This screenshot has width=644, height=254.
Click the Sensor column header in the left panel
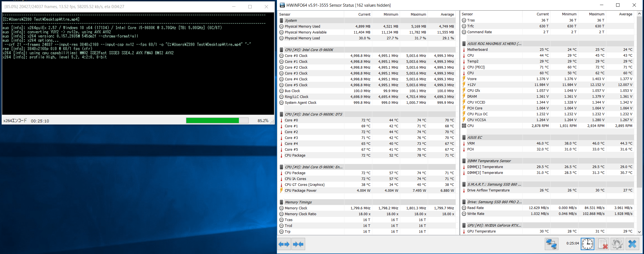(311, 14)
